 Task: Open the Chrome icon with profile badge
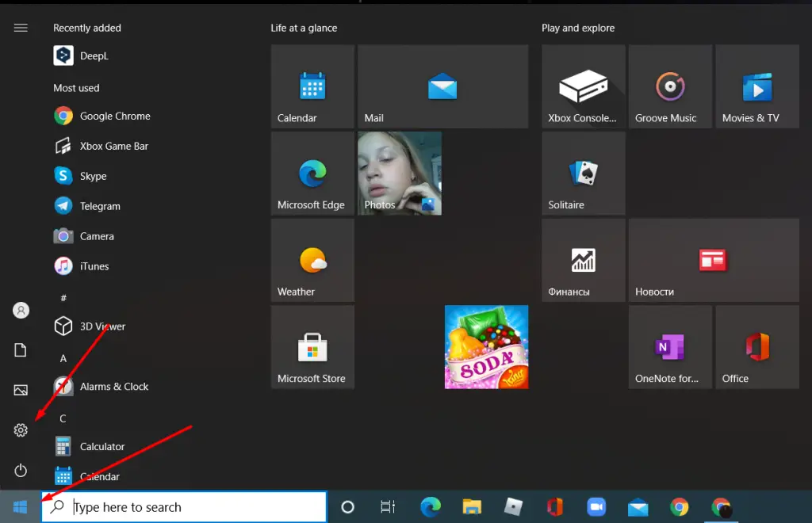point(721,507)
